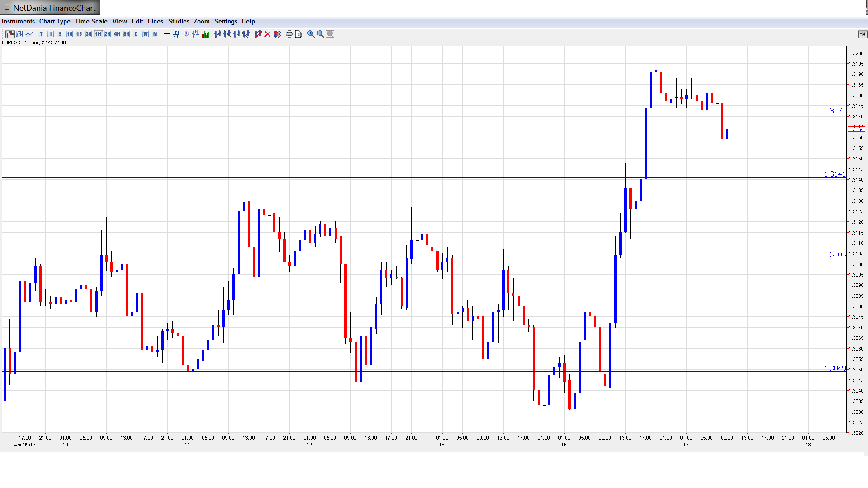Enable the crosshair cursor tool
The height and width of the screenshot is (488, 868).
pyautogui.click(x=167, y=34)
